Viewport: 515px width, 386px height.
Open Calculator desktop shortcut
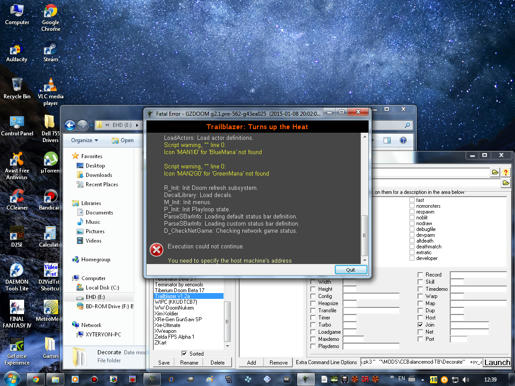point(50,237)
